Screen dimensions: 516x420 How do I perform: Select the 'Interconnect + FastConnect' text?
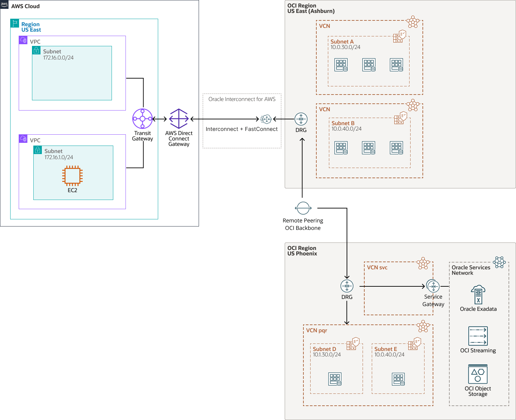[x=242, y=129]
